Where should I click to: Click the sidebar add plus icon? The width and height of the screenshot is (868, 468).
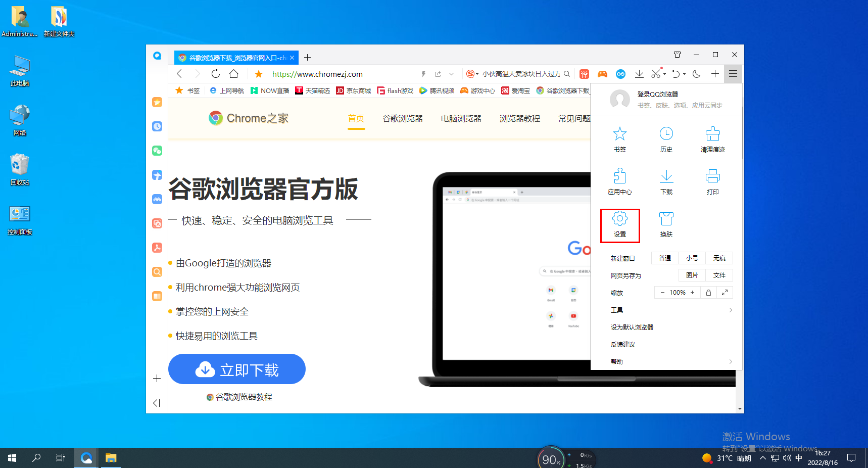point(157,378)
